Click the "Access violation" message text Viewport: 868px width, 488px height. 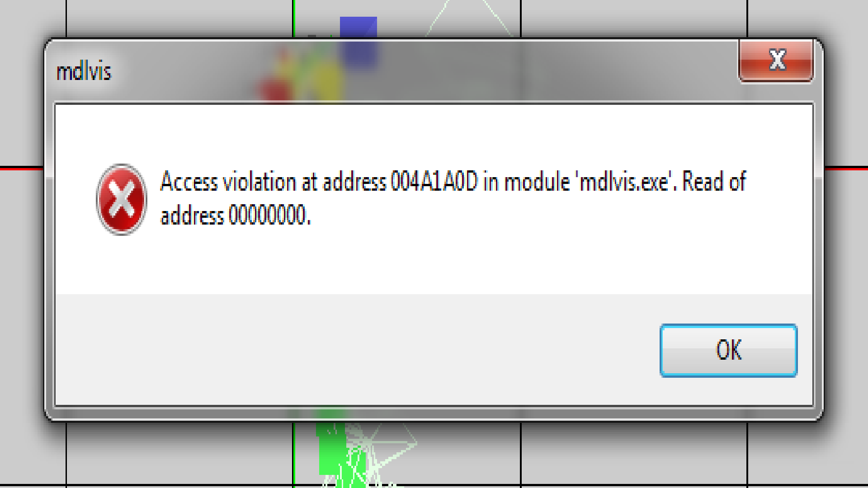click(x=228, y=182)
